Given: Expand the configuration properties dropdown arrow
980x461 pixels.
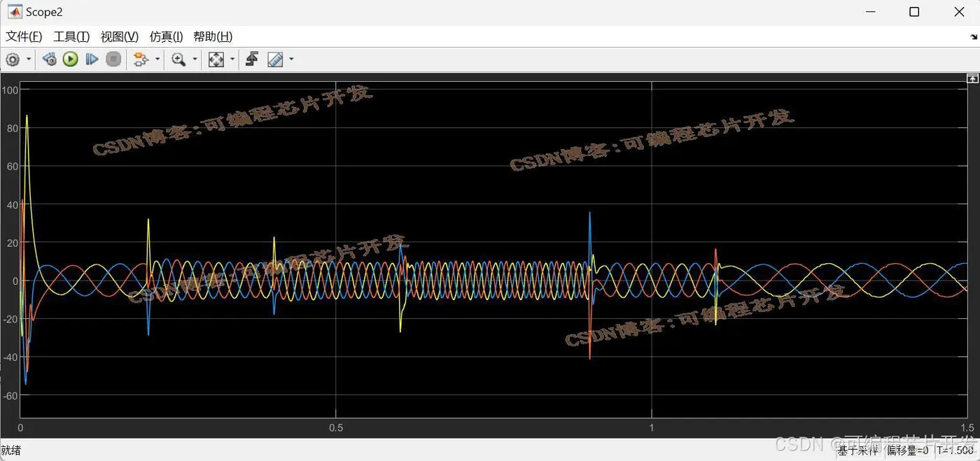Looking at the screenshot, I should 29,59.
